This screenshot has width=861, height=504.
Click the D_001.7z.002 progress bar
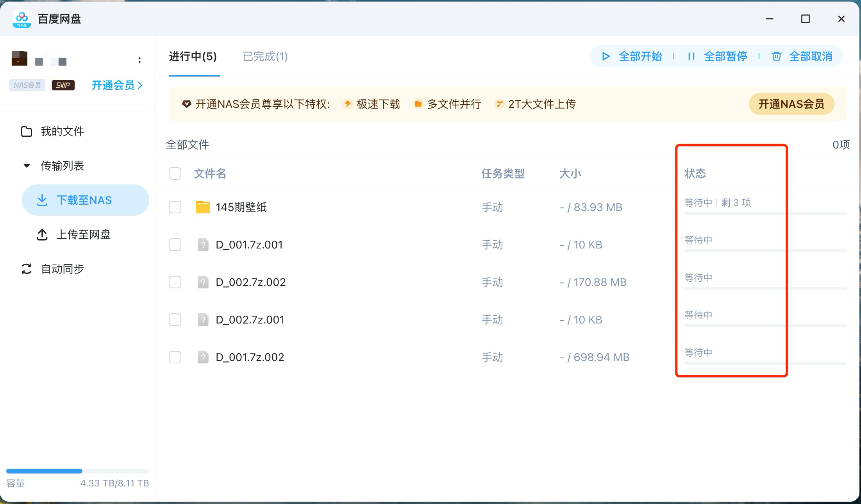tap(766, 363)
